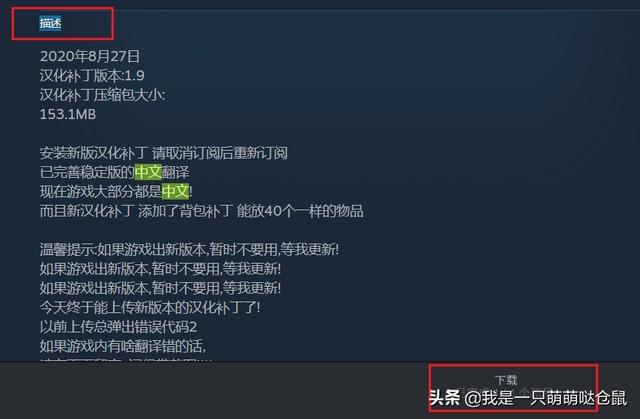Click the 汉化补丁压缩包大小 line
Screen dimensions: 640x419
tap(102, 95)
